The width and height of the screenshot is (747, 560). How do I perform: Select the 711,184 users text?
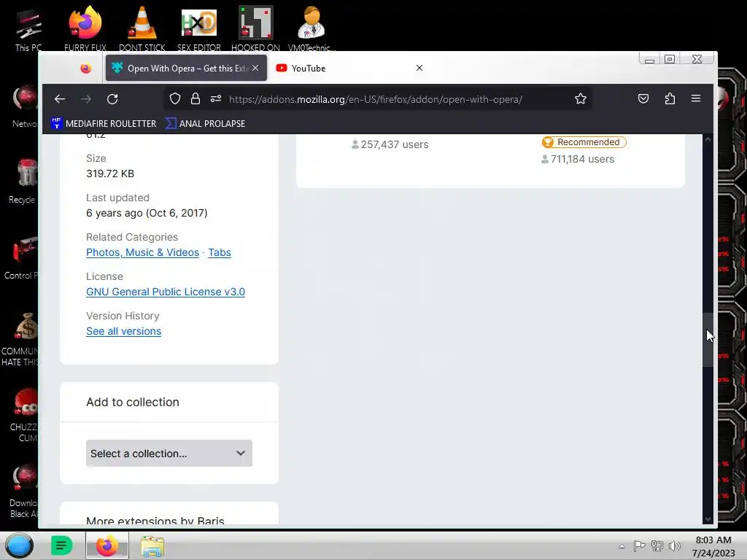[x=582, y=159]
